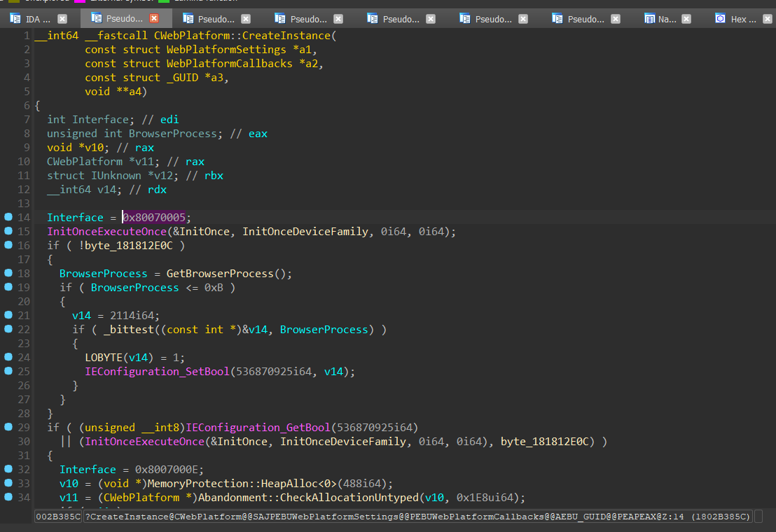Switch to the Names tab
Image resolution: width=776 pixels, height=532 pixels.
tap(667, 19)
